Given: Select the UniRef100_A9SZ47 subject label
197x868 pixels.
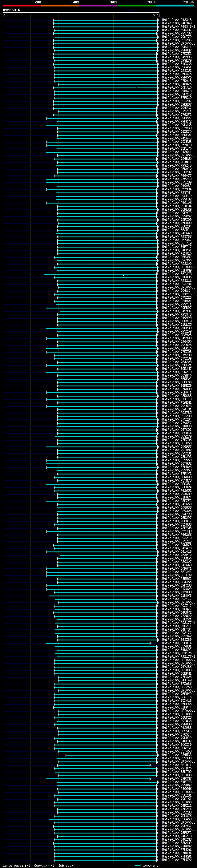Looking at the screenshot, I should click(x=176, y=606).
